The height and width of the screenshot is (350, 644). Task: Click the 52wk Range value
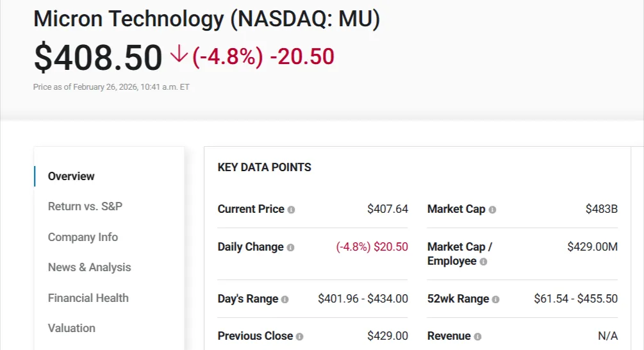[x=575, y=299]
